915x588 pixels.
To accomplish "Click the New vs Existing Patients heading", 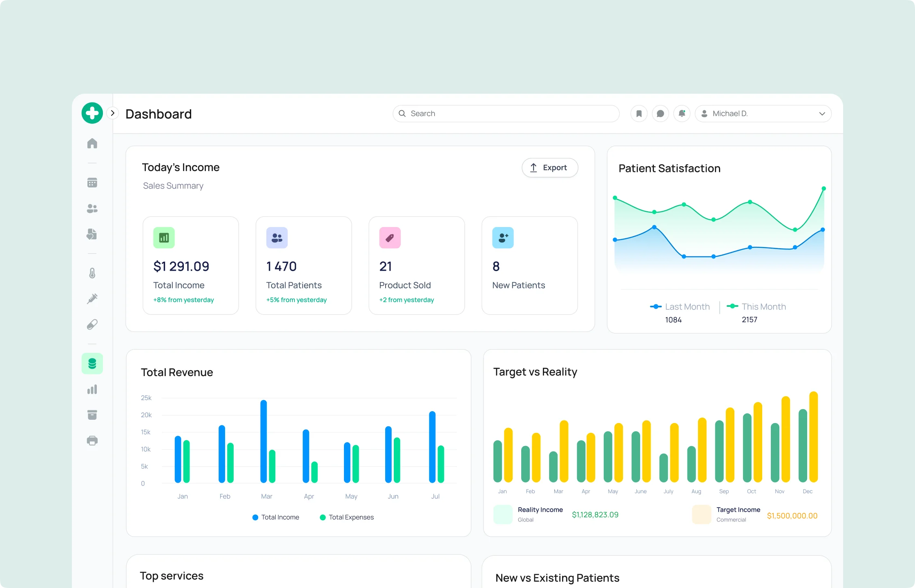I will 558,578.
